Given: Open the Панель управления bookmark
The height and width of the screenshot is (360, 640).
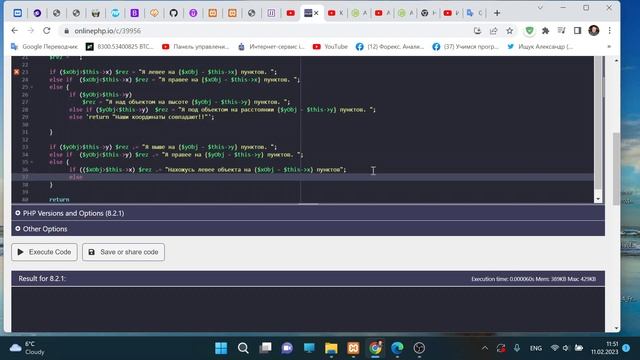Looking at the screenshot, I should [196, 47].
